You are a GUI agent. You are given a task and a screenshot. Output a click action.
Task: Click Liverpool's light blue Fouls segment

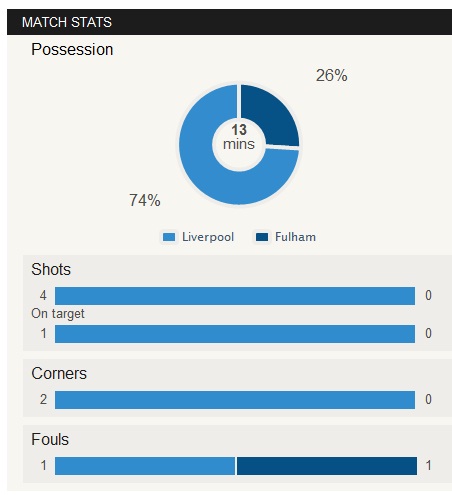[x=145, y=466]
